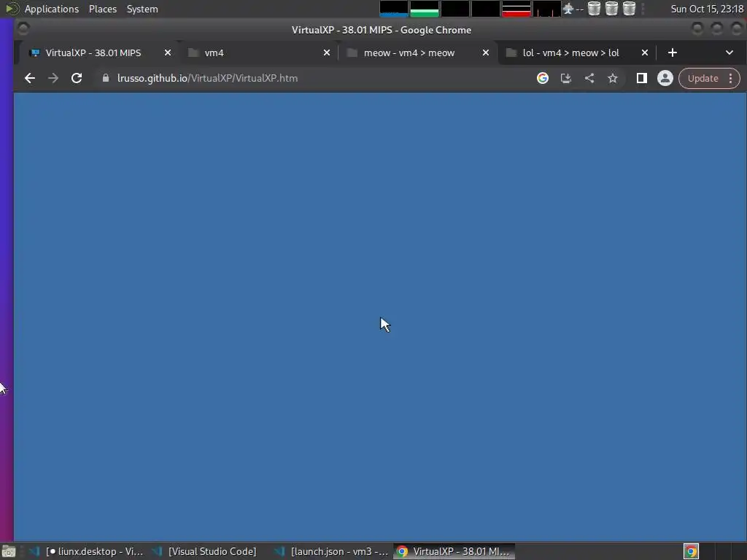Image resolution: width=747 pixels, height=560 pixels.
Task: Click the Chrome icon in bottom-right tray
Action: (691, 551)
